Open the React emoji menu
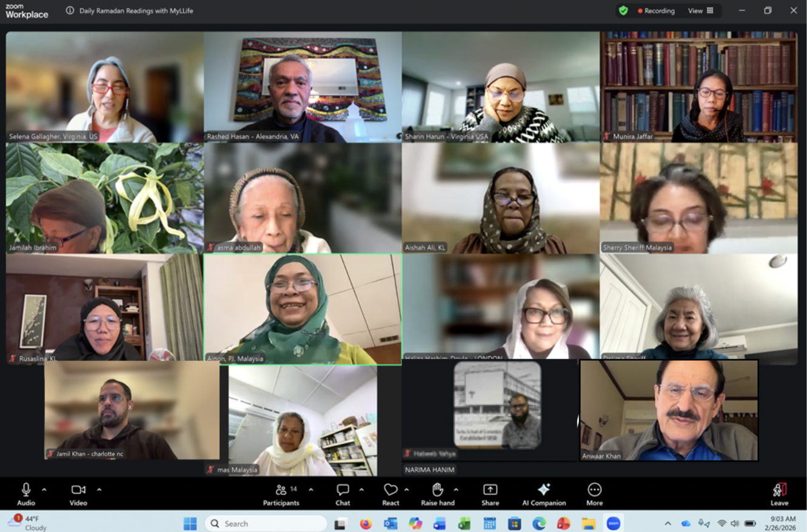Image resolution: width=807 pixels, height=532 pixels. [x=390, y=493]
